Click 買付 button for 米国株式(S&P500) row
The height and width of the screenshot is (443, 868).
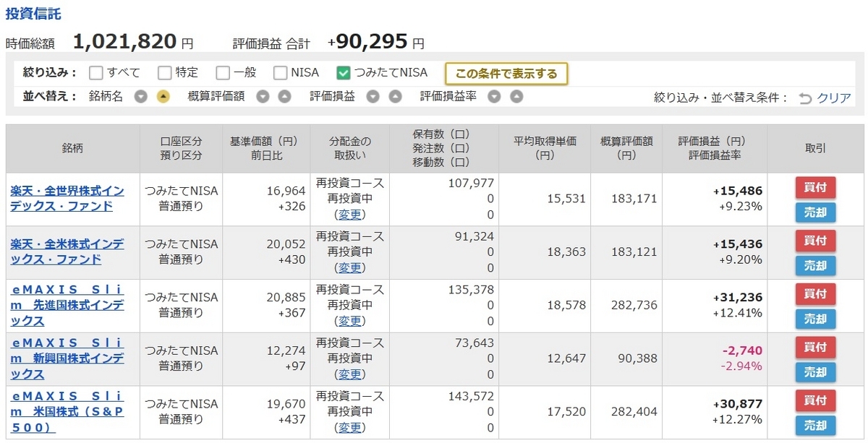pyautogui.click(x=815, y=400)
